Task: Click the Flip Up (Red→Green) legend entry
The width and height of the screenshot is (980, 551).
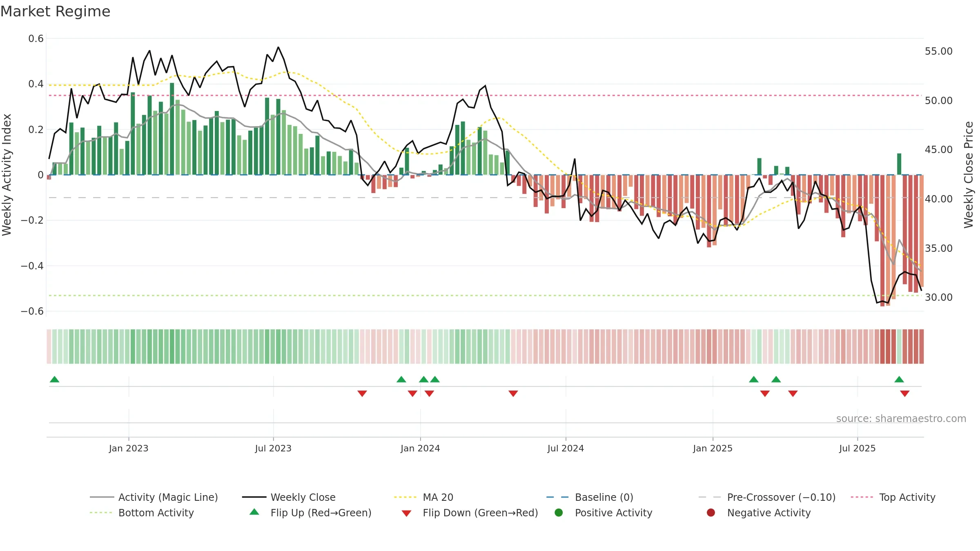Action: pos(310,513)
